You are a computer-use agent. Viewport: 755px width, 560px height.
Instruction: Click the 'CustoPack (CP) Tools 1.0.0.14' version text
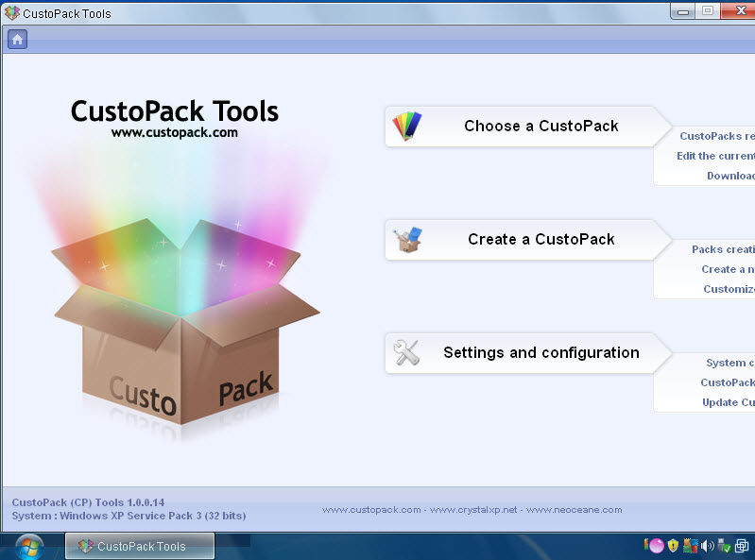(x=88, y=502)
